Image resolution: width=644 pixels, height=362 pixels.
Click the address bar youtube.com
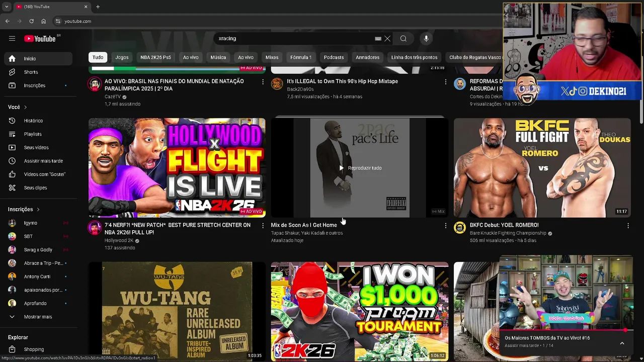(77, 21)
